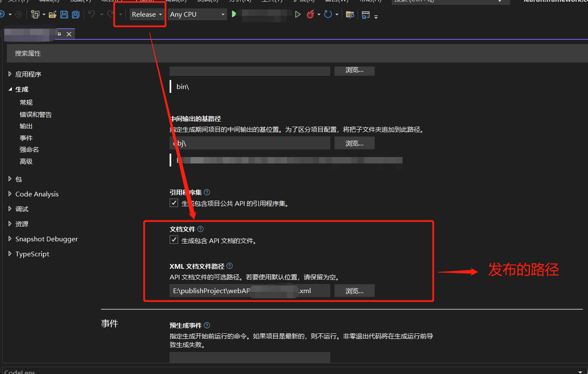
Task: Click start without debugging outline arrow
Action: pos(298,15)
